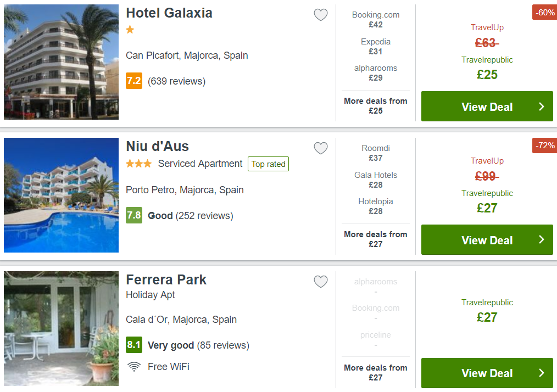Screen dimensions: 557x392
Task: Click Hotel Galaxia's single star rating
Action: (130, 30)
